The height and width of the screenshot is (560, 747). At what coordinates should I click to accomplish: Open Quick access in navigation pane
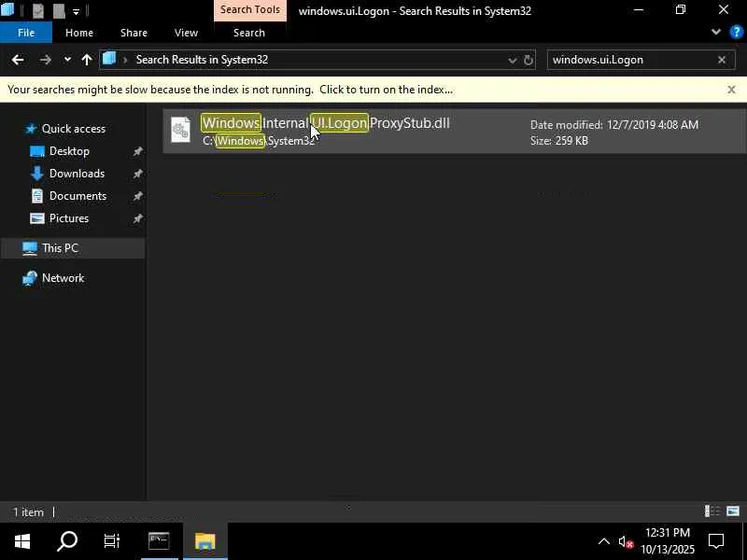(74, 129)
